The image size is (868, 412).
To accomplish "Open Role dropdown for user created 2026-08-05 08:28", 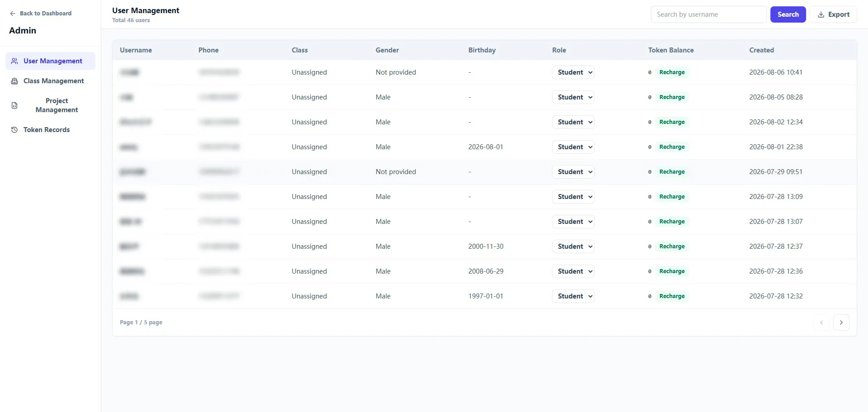I will (x=573, y=97).
